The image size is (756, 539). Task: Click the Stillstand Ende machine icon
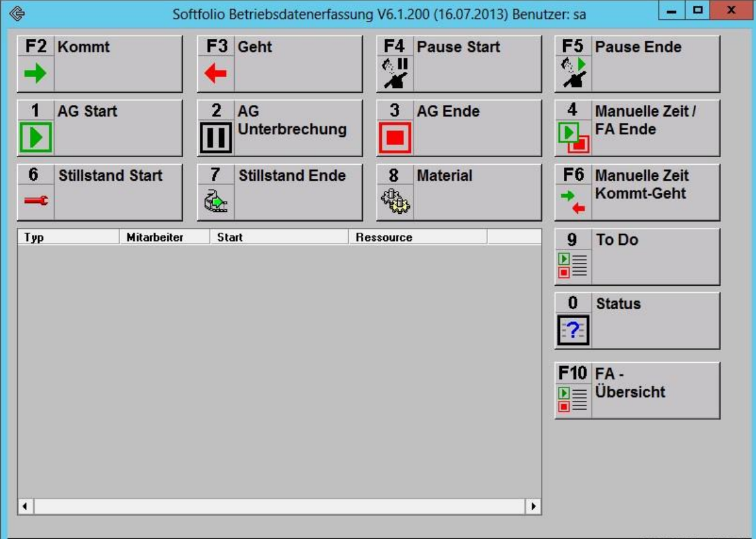216,202
